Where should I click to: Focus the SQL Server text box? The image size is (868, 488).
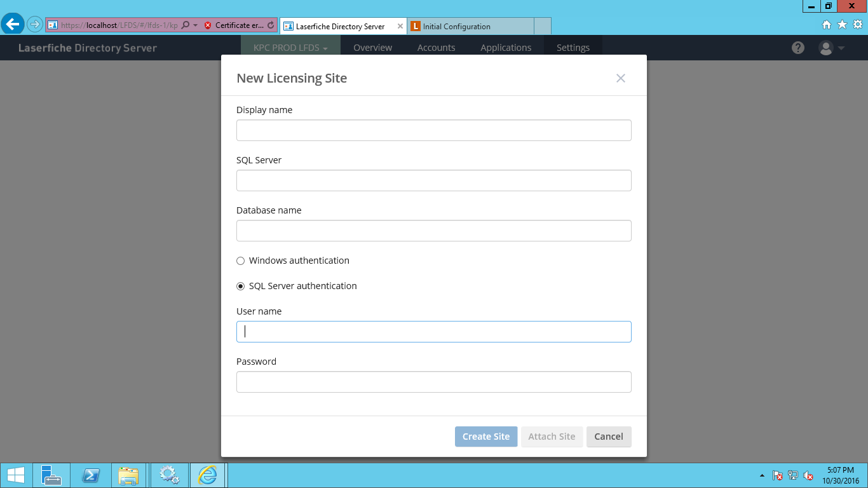[x=434, y=180]
